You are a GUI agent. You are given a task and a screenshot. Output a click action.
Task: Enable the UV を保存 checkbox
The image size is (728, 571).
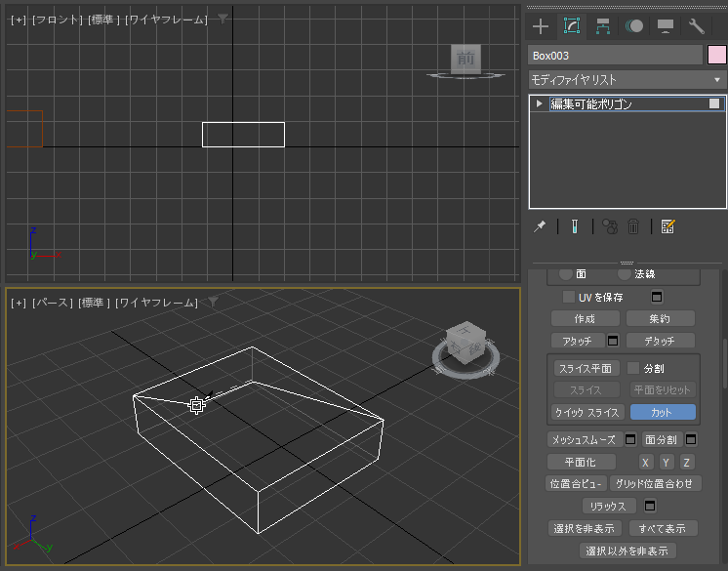click(569, 297)
